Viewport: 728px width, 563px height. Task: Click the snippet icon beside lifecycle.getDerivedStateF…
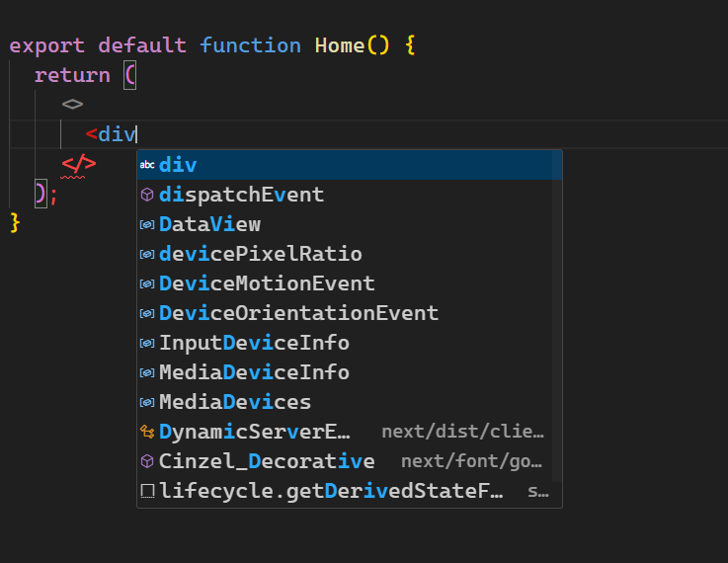pyautogui.click(x=147, y=491)
